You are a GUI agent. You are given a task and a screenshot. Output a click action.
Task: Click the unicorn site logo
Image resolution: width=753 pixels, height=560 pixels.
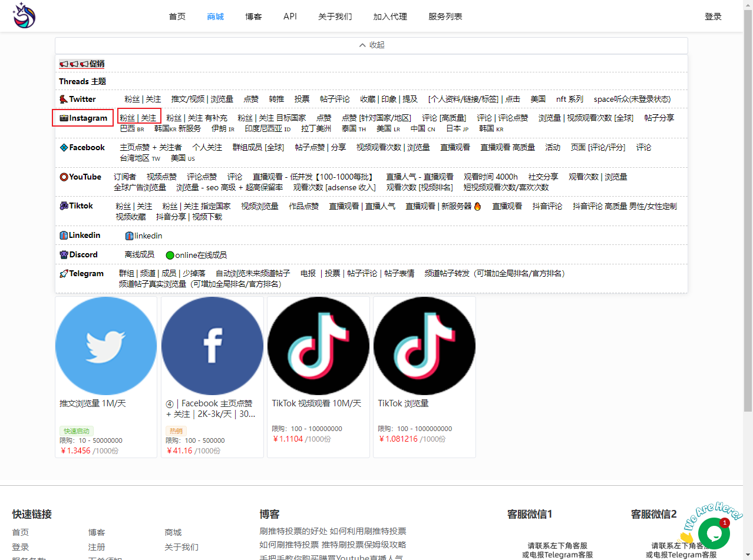(x=25, y=16)
